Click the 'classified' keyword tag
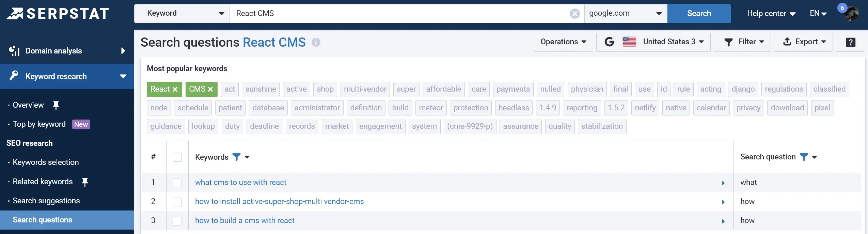This screenshot has height=234, width=868. click(x=830, y=89)
